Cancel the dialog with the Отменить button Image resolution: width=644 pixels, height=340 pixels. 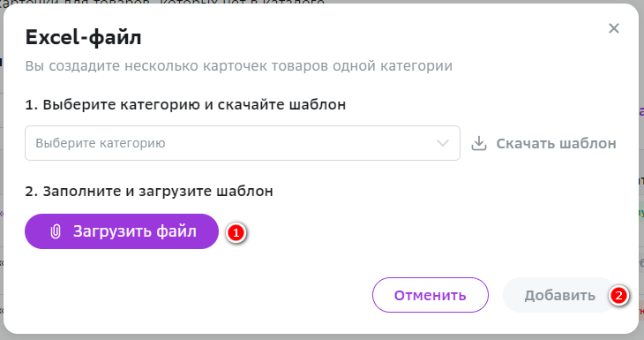click(x=430, y=295)
